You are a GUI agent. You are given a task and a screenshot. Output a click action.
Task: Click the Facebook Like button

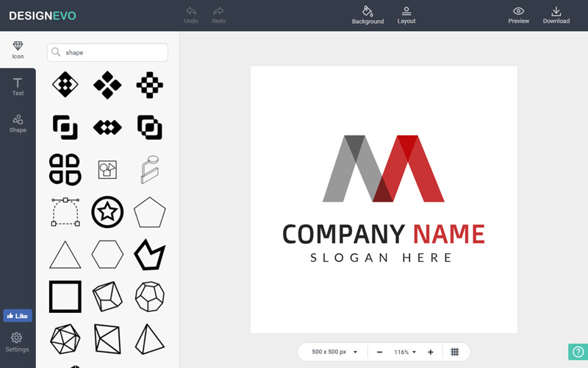[x=18, y=316]
